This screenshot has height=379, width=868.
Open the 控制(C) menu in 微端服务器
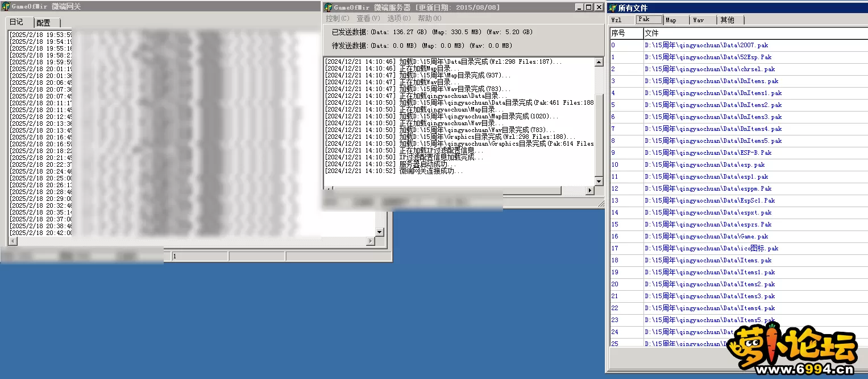click(338, 19)
